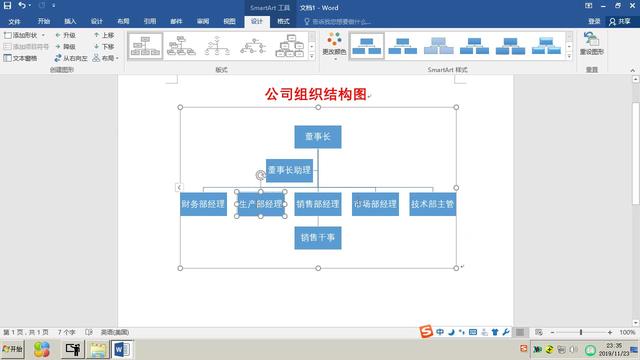Open the 开始 Start menu button
640x360 pixels.
point(12,349)
